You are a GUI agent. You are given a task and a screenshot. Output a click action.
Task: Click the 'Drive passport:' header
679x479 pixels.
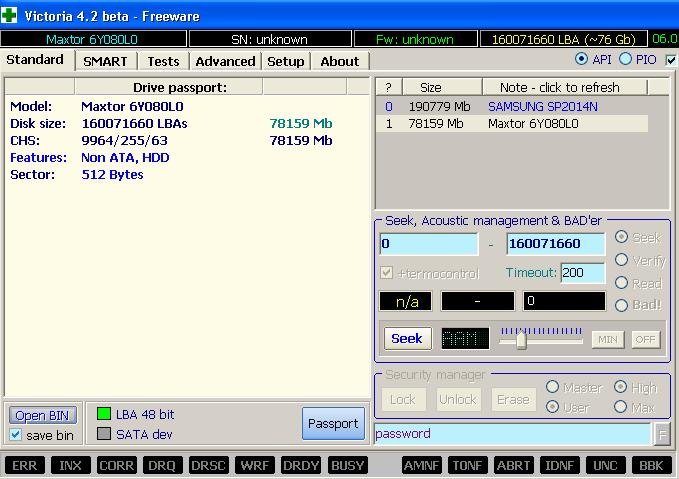[169, 87]
